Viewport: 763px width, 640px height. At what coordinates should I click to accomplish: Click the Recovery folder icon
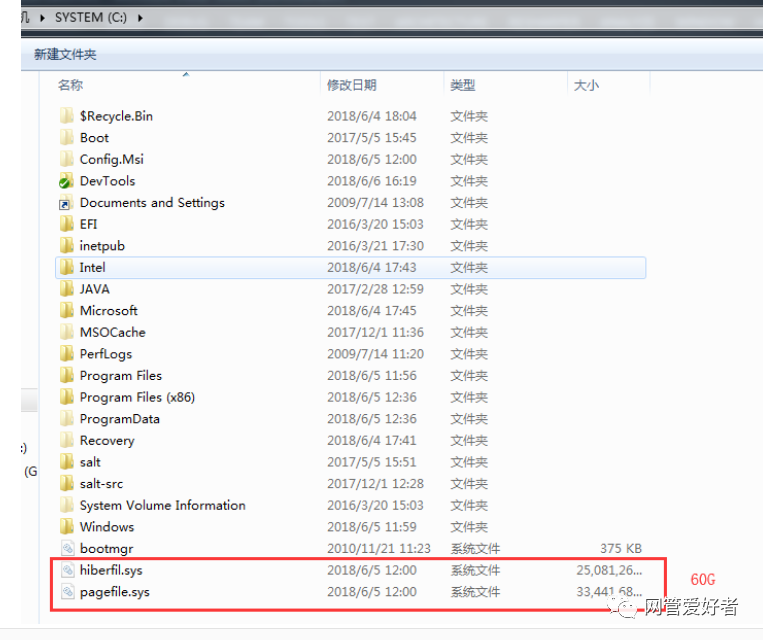click(x=67, y=440)
